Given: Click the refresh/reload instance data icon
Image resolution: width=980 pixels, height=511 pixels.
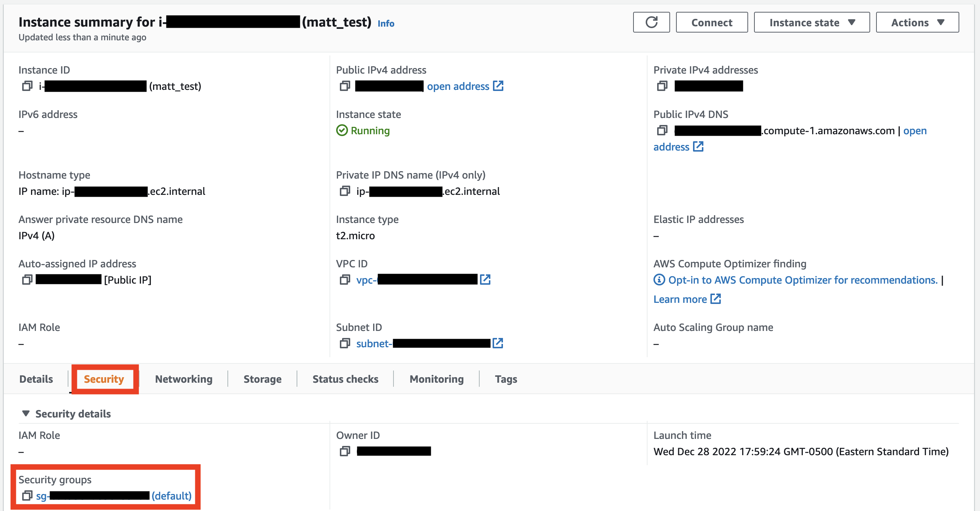Looking at the screenshot, I should click(650, 22).
